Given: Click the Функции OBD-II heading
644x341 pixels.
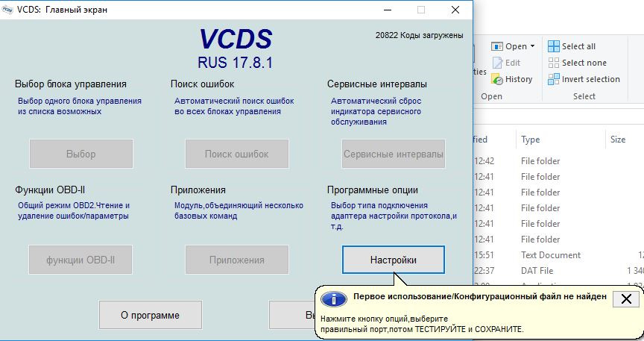Looking at the screenshot, I should point(50,190).
